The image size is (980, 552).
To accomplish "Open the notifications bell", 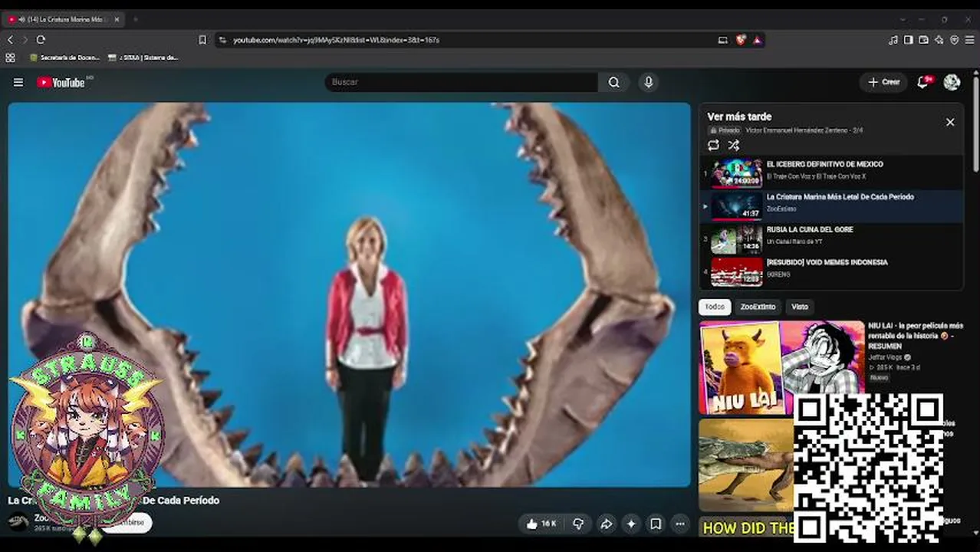I will 923,82.
